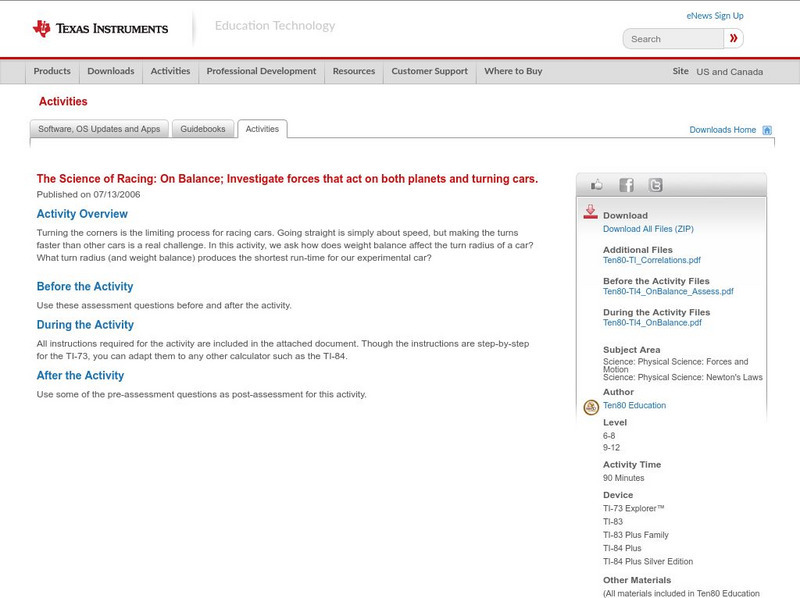Share the activity on Twitter
The image size is (800, 598).
click(655, 185)
